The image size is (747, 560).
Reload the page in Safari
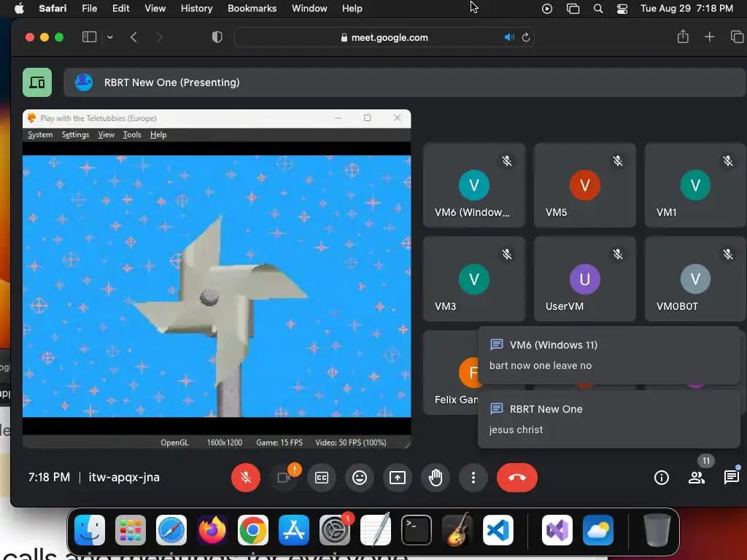(526, 37)
